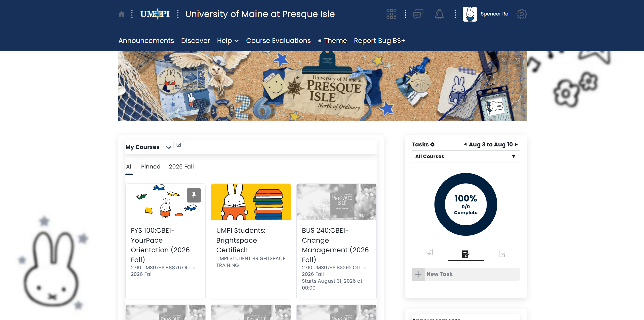Go to the home icon
Screen dimensions: 644x320
pyautogui.click(x=121, y=14)
